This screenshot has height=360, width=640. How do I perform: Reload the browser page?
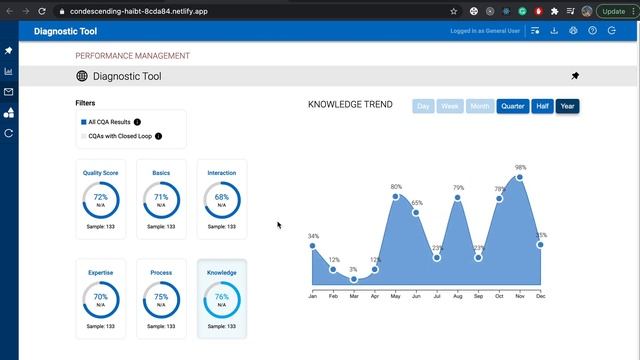coord(42,11)
